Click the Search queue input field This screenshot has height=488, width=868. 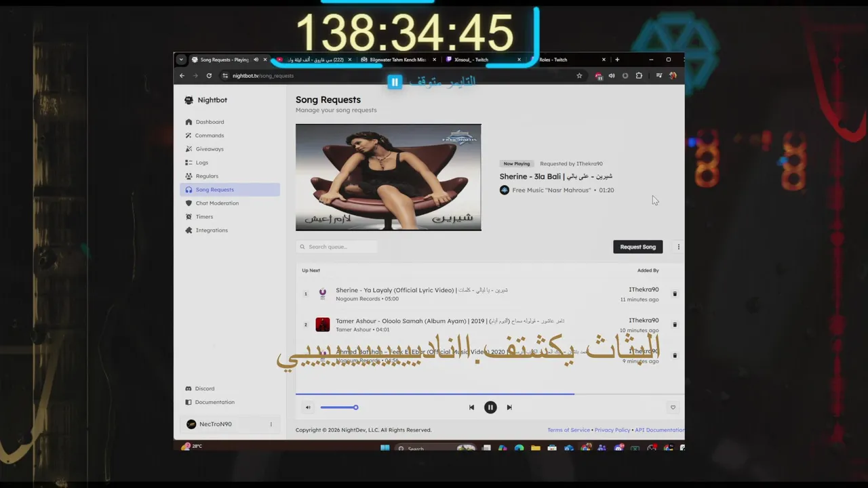click(336, 247)
